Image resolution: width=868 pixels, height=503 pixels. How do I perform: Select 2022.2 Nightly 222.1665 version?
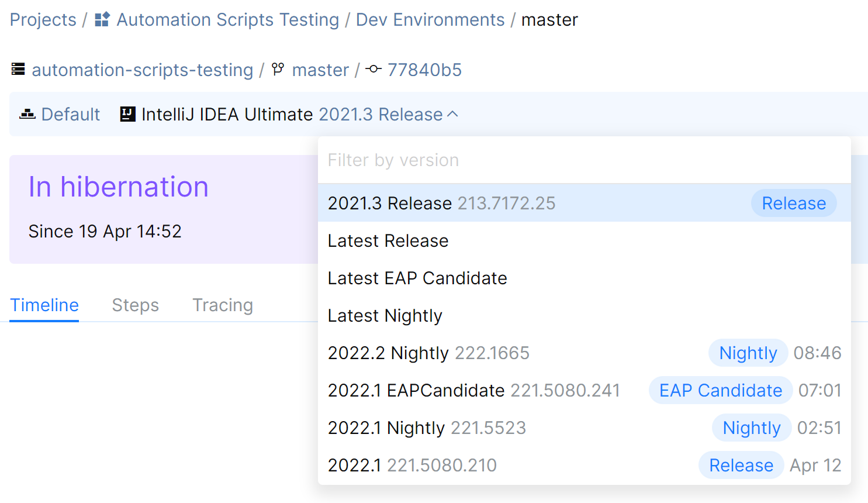pos(585,353)
